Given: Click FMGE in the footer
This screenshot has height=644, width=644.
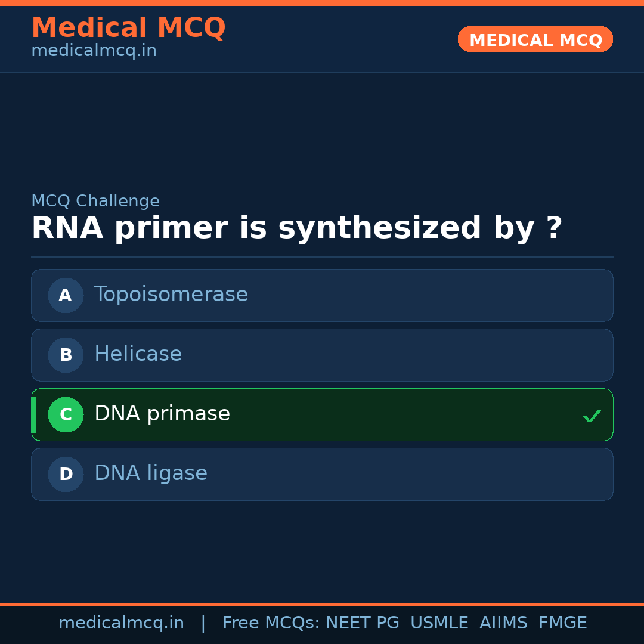Looking at the screenshot, I should pos(562,623).
